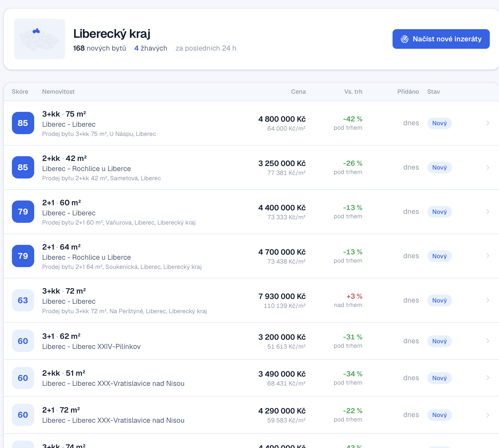Select the Nový tag on the 4 290 000 Kč row
This screenshot has width=499, height=448.
[x=440, y=415]
